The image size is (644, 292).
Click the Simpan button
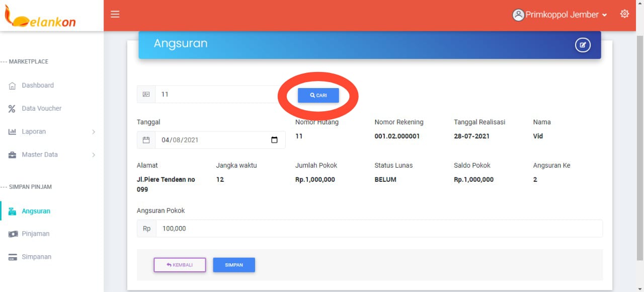tap(234, 265)
